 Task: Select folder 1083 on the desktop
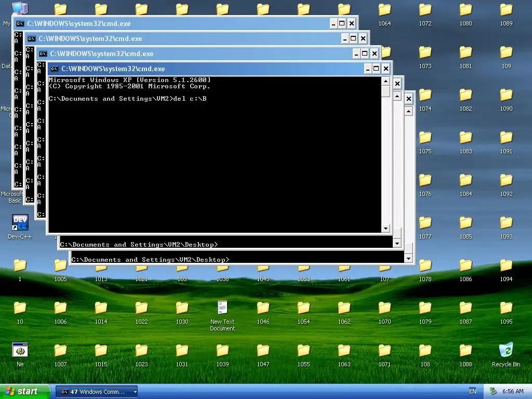tap(465, 142)
